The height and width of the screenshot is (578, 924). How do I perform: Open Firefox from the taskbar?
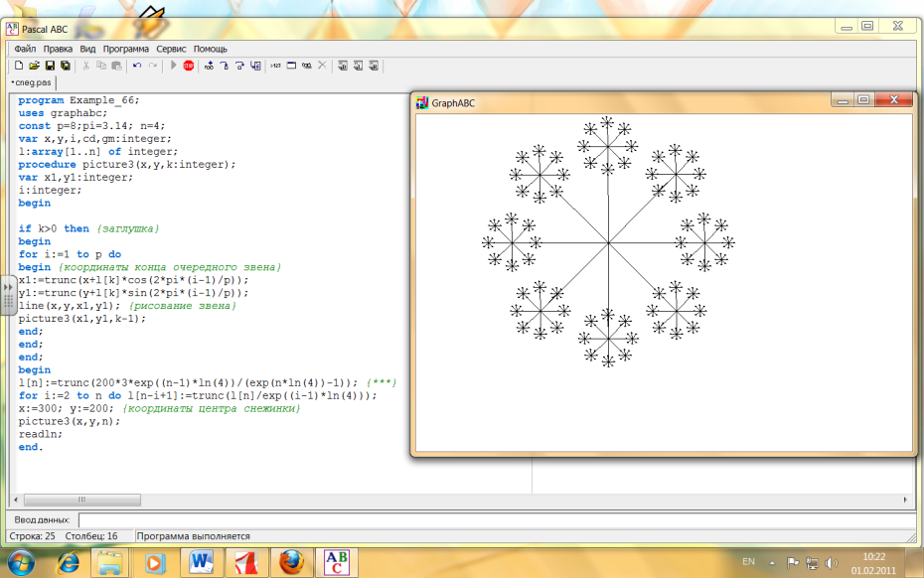[x=291, y=563]
